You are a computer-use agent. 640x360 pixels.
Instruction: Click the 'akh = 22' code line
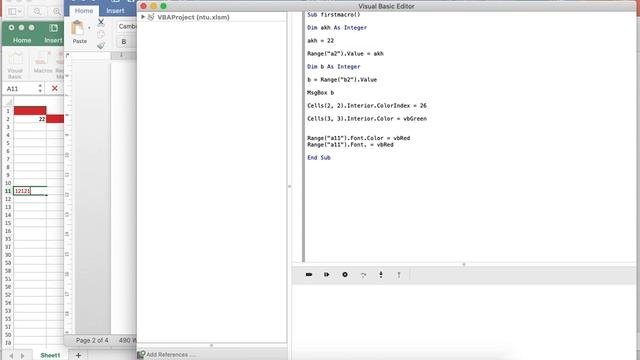point(320,40)
